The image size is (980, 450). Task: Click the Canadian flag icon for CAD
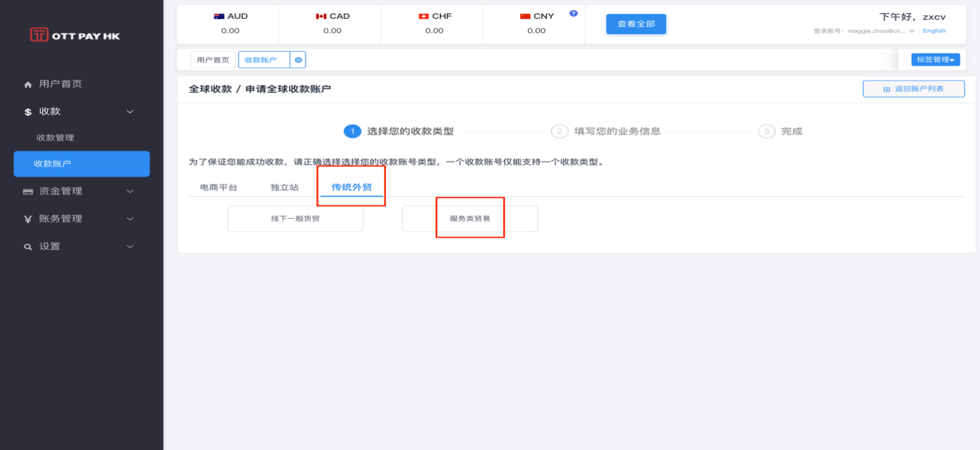click(321, 17)
